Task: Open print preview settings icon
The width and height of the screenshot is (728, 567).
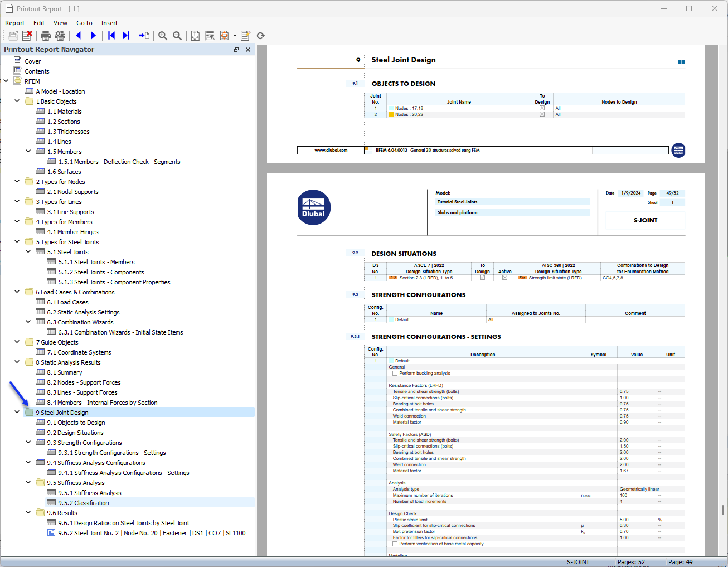Action: point(60,35)
